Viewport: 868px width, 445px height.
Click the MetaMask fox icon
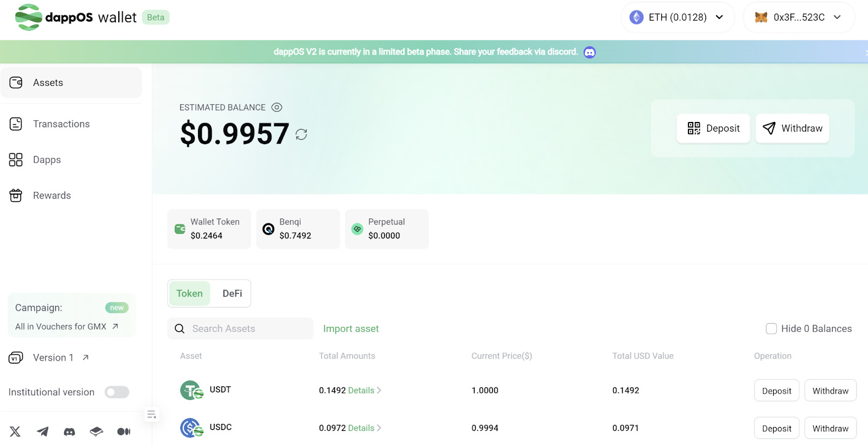point(761,17)
